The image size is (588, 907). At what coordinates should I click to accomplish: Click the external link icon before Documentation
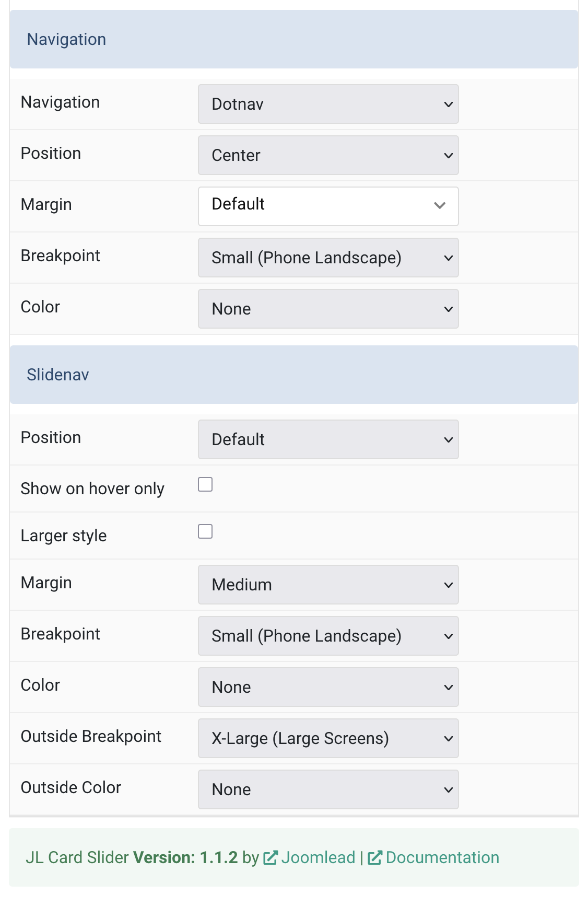pos(375,858)
